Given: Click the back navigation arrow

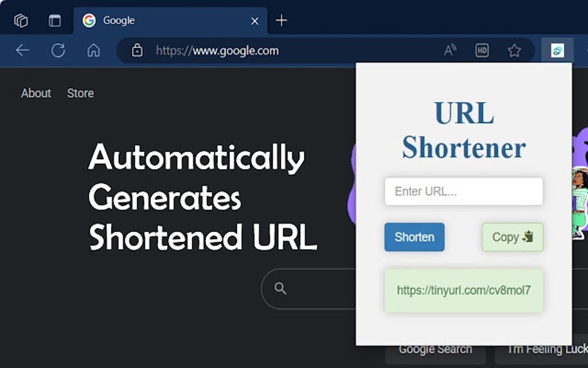Looking at the screenshot, I should tap(22, 50).
